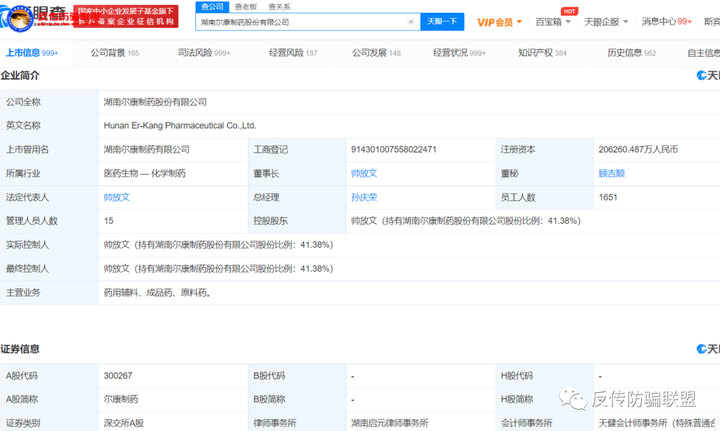The width and height of the screenshot is (720, 431).
Task: Click 实际控制人 row value 帅放文
Action: tap(218, 245)
